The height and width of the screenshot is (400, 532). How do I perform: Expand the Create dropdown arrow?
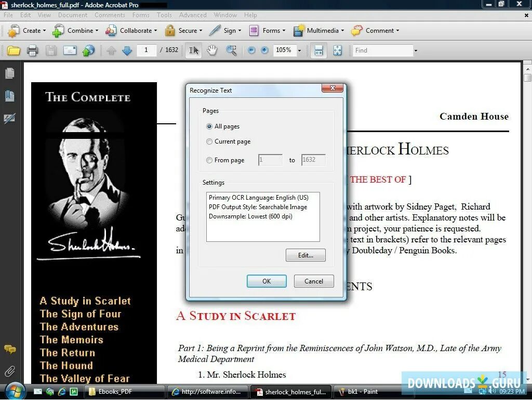coord(44,31)
